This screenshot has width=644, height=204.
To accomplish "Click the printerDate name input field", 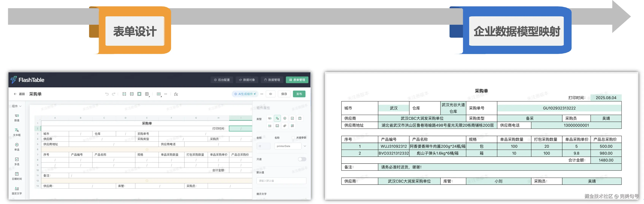I will click(288, 146).
